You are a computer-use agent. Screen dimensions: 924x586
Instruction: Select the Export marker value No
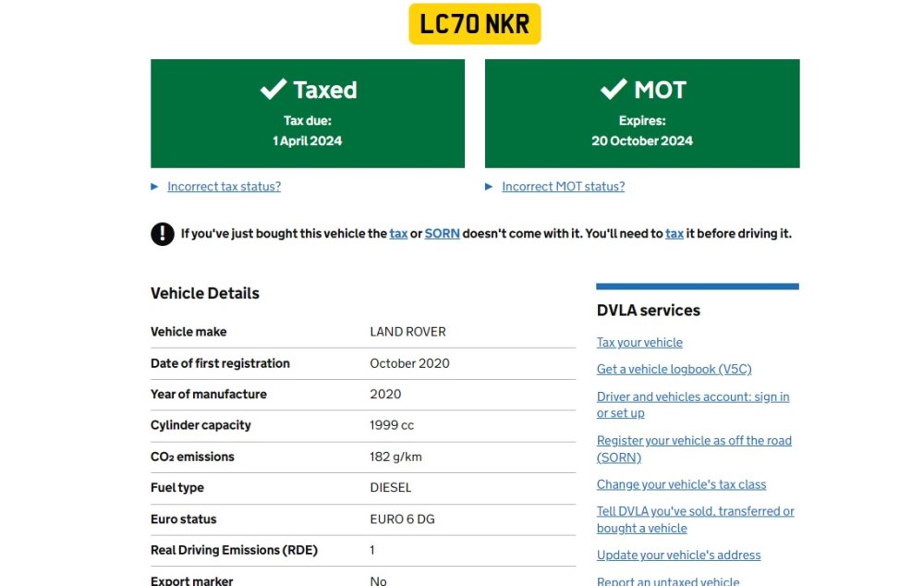coord(378,581)
